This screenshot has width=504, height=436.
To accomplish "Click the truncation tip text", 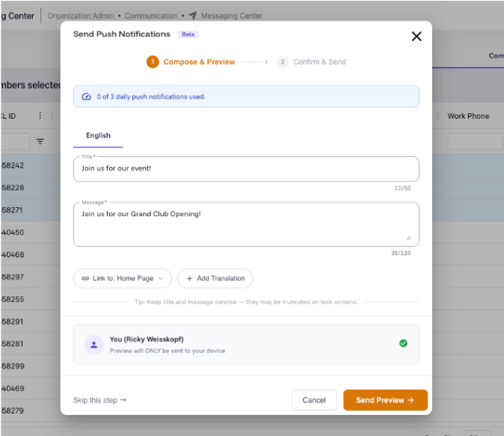I will (246, 302).
